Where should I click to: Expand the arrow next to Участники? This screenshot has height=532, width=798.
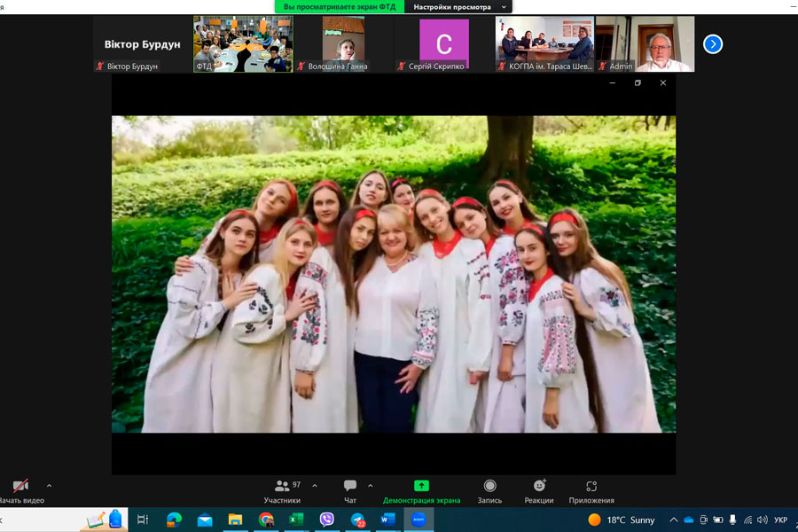315,486
